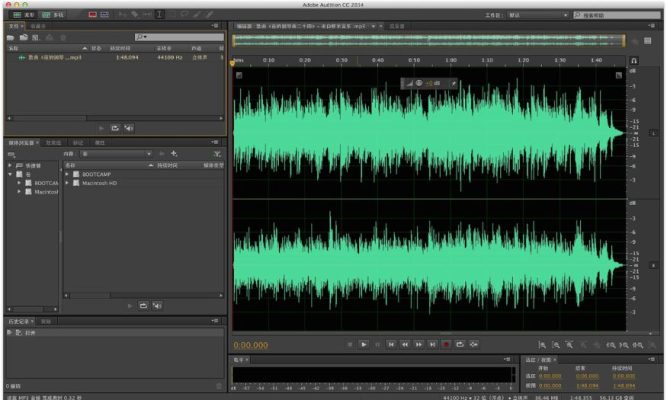Click the Stop button in transport
The image size is (667, 400).
click(350, 344)
